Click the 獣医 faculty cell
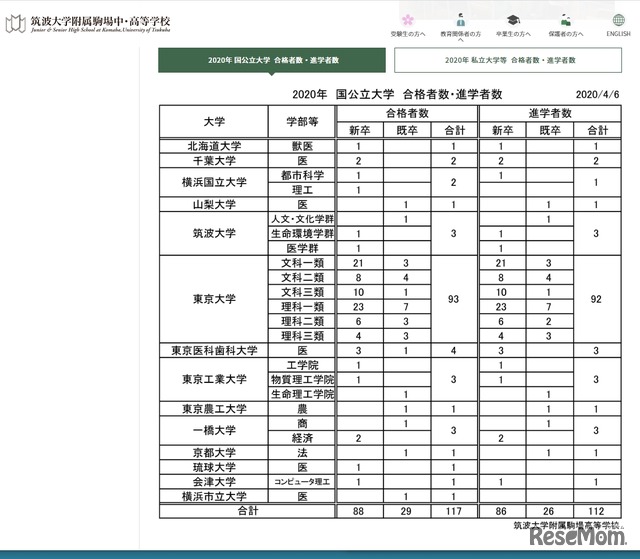Screen dimensions: 640x559 [x=302, y=146]
